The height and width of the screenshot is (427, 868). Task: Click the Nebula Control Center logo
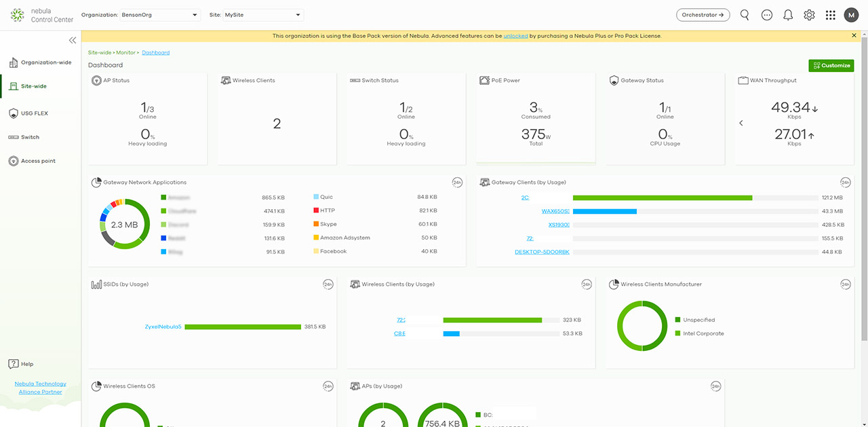pos(42,15)
